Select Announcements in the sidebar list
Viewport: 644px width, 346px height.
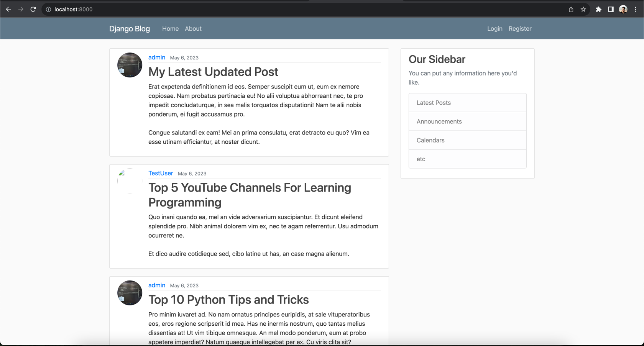click(x=439, y=121)
